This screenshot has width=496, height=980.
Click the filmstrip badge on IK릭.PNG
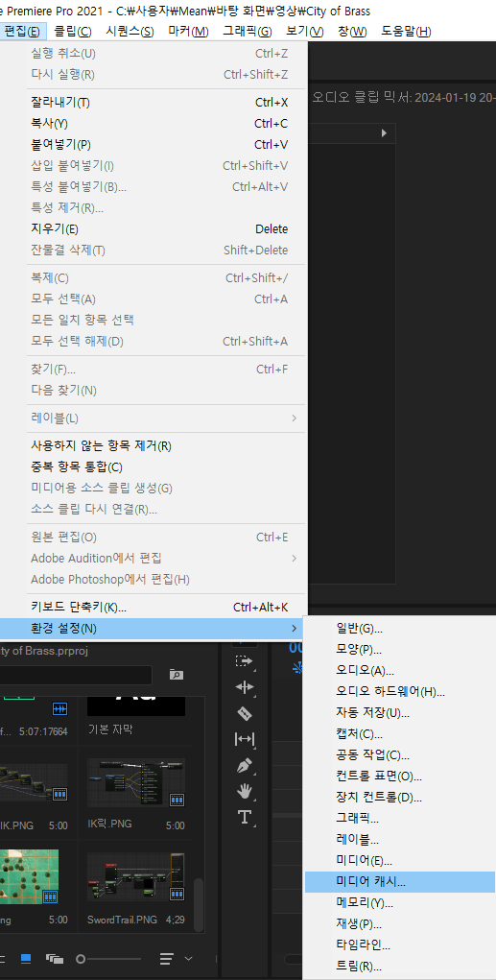click(x=177, y=800)
